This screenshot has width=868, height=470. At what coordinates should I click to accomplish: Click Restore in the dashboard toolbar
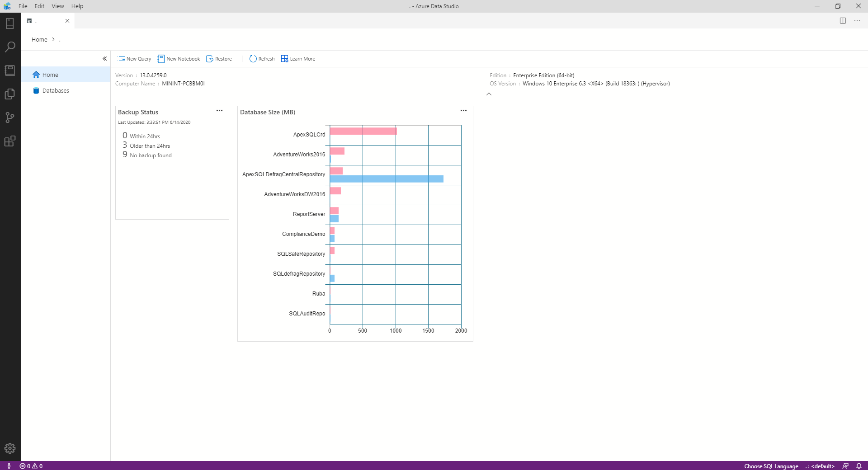tap(219, 59)
